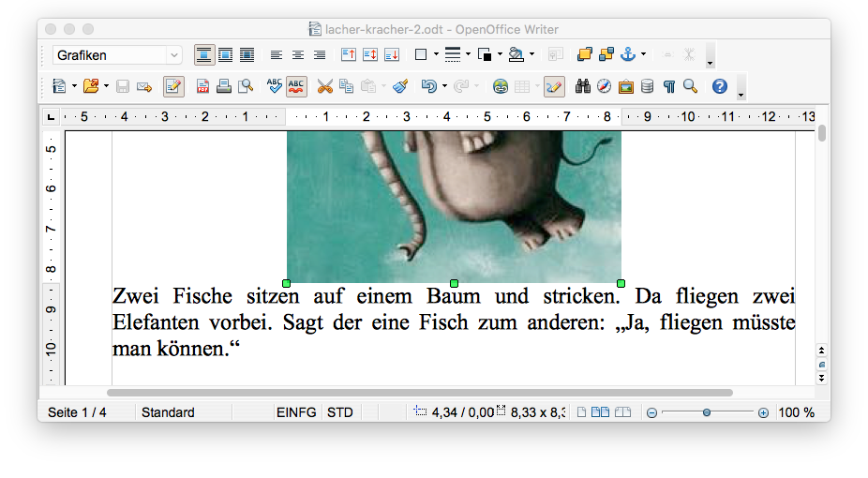This screenshot has width=868, height=478.
Task: Open Page Preview
Action: pos(246,86)
